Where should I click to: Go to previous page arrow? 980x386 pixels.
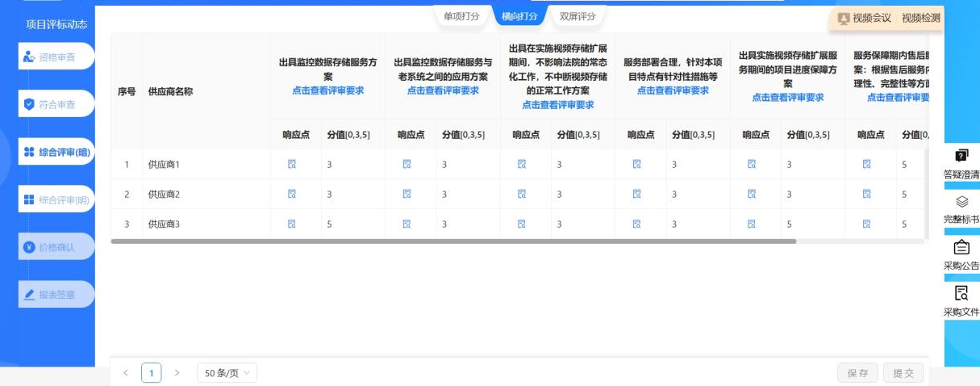(126, 373)
